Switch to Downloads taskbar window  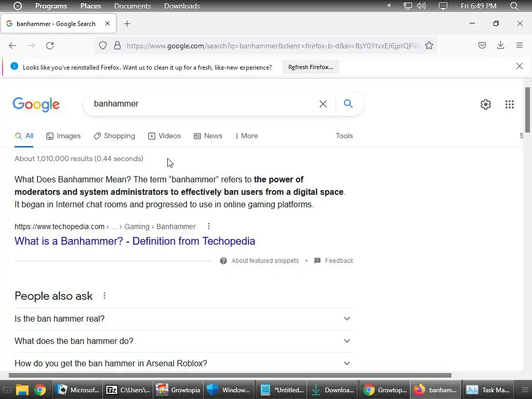tap(332, 390)
